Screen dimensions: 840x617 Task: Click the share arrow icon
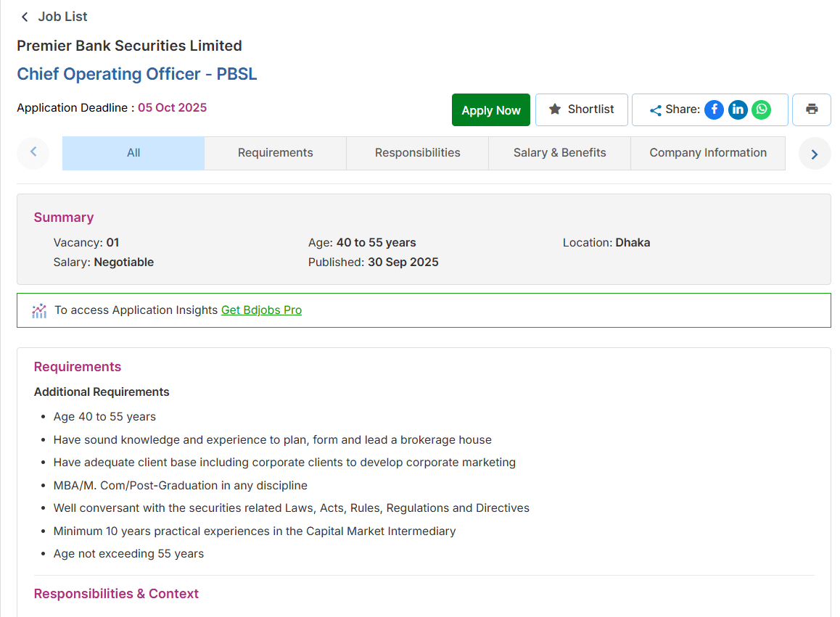pos(655,110)
